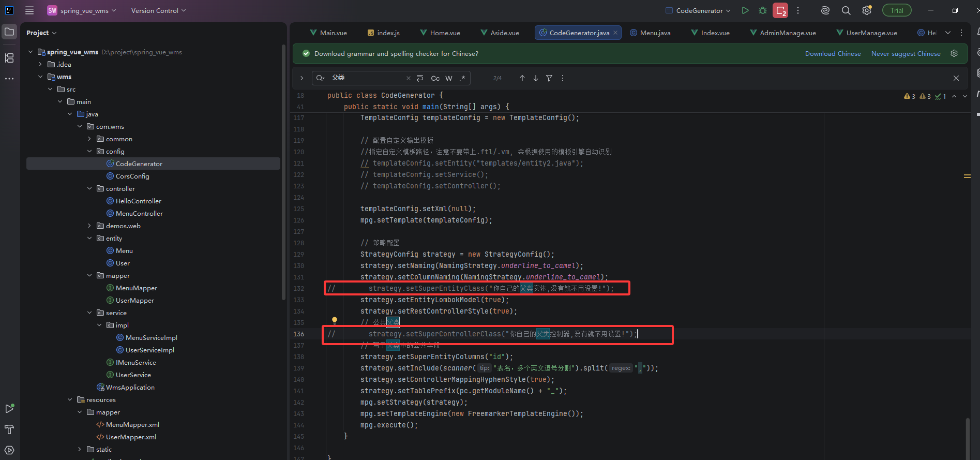This screenshot has width=980, height=460.
Task: Open the Build hammer tool window
Action: click(9, 429)
